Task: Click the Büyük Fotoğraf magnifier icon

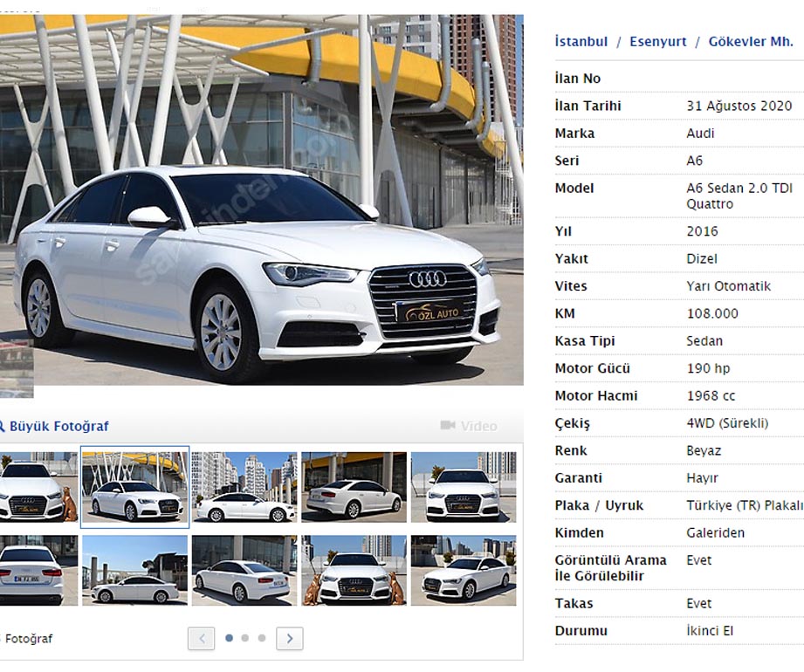Action: (x=2, y=426)
